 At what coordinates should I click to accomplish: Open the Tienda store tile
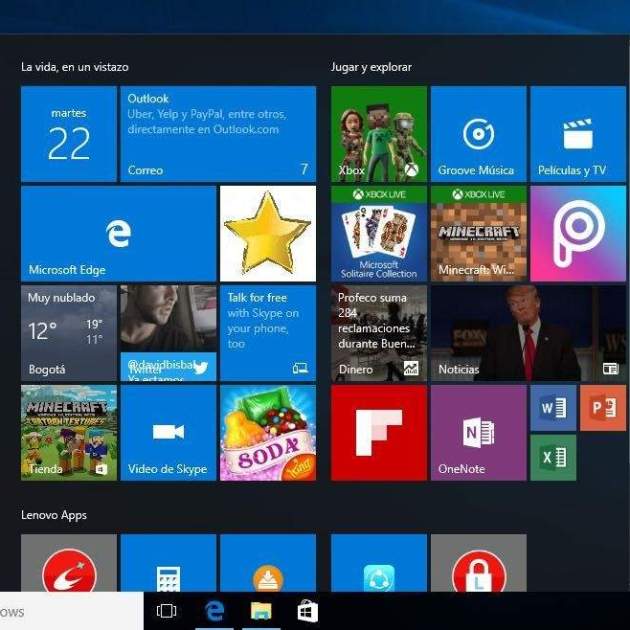click(69, 433)
